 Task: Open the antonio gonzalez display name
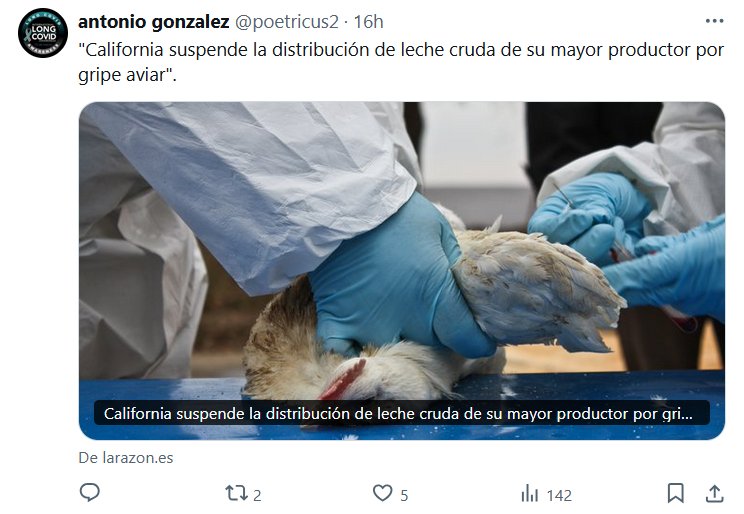[x=154, y=22]
